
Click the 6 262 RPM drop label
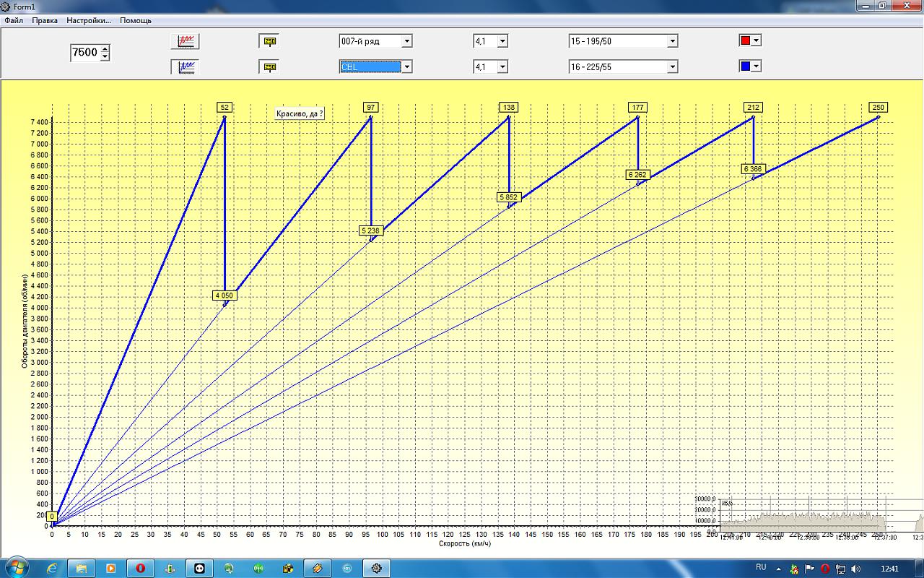637,175
